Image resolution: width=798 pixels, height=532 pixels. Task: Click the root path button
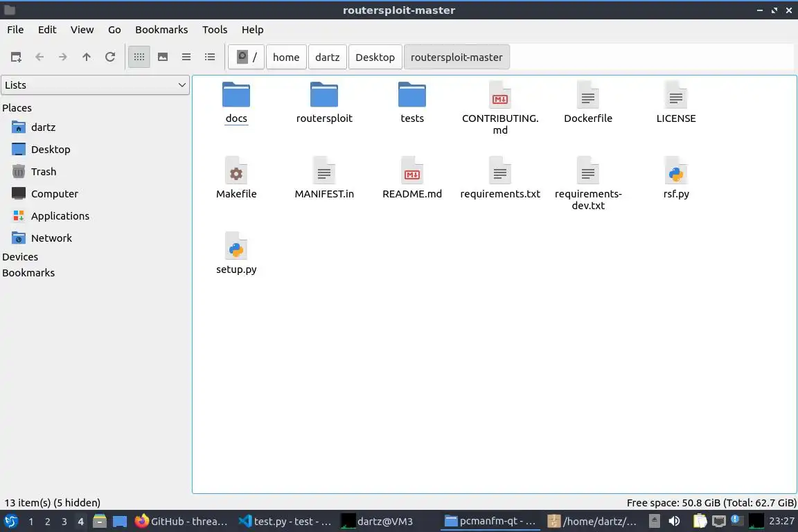(247, 57)
